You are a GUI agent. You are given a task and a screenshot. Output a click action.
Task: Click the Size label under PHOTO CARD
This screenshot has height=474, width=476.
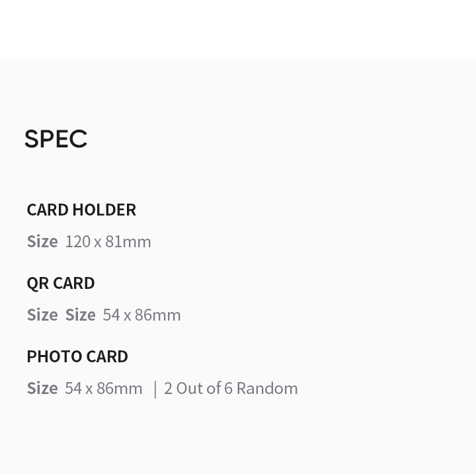point(42,388)
